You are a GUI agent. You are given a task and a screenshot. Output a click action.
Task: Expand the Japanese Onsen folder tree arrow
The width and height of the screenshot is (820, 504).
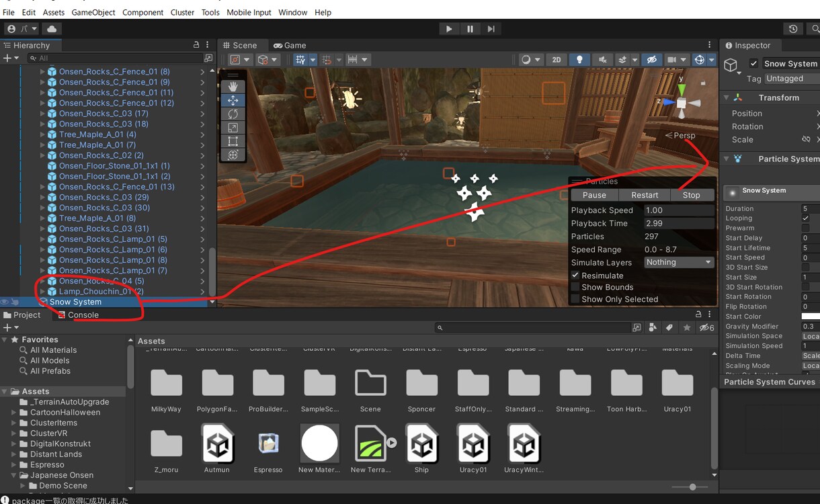click(14, 475)
